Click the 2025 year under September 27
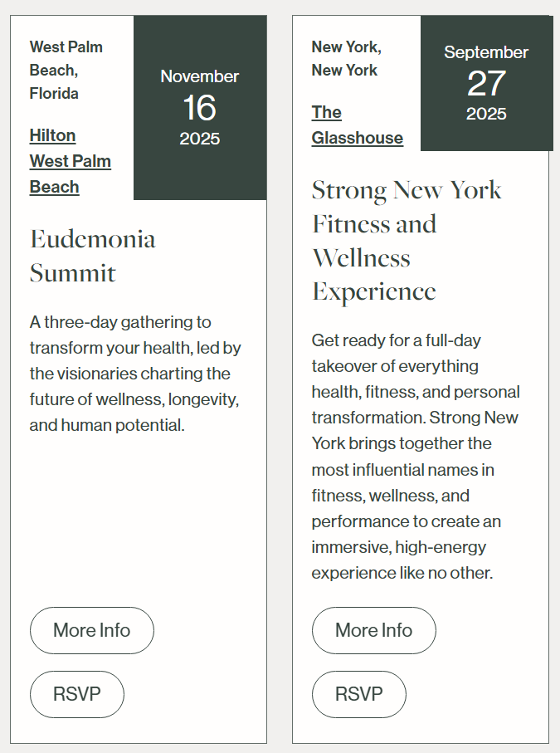This screenshot has height=753, width=560. click(486, 114)
